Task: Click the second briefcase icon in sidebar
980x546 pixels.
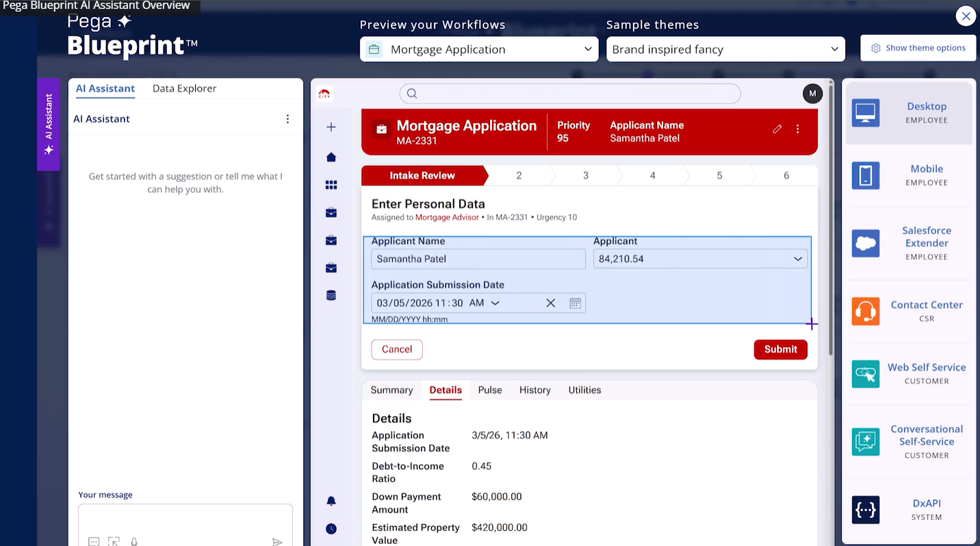Action: [x=331, y=240]
